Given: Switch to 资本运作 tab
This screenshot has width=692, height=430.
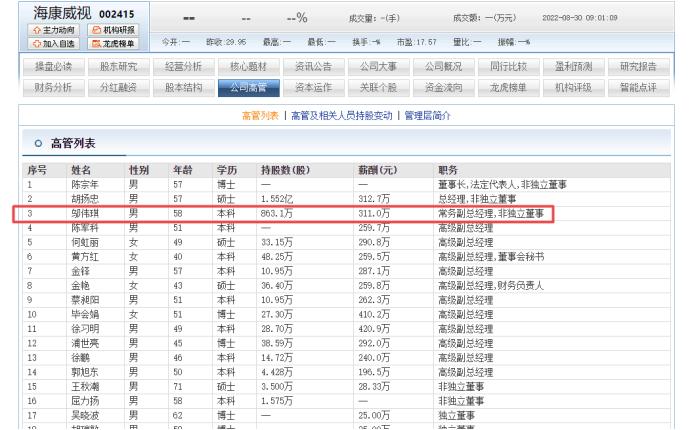Looking at the screenshot, I should click(x=313, y=87).
